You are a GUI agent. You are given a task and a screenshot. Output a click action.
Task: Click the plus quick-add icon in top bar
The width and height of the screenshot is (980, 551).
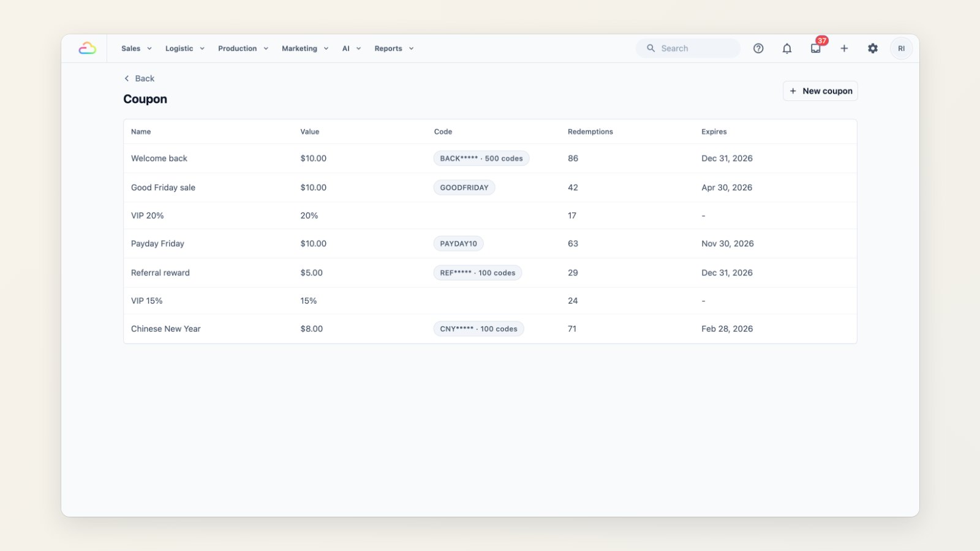(x=844, y=48)
